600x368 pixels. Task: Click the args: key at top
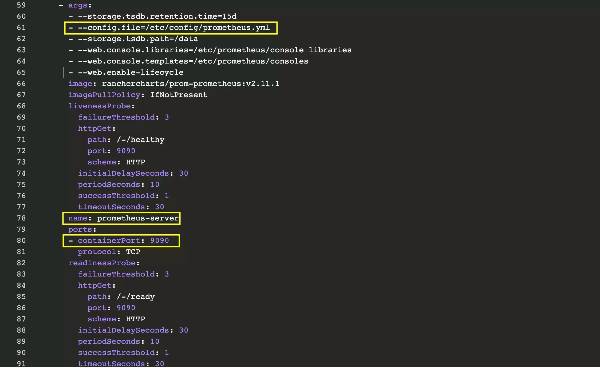coord(75,5)
